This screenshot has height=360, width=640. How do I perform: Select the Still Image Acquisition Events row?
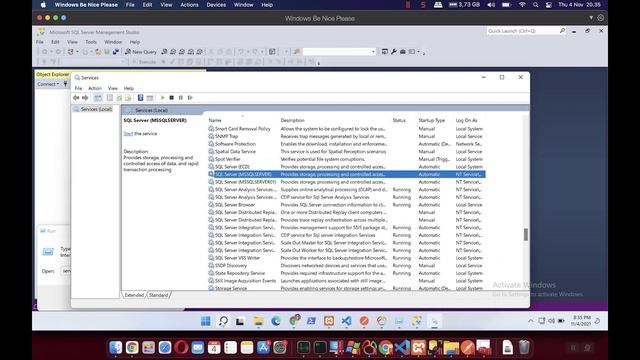click(346, 281)
